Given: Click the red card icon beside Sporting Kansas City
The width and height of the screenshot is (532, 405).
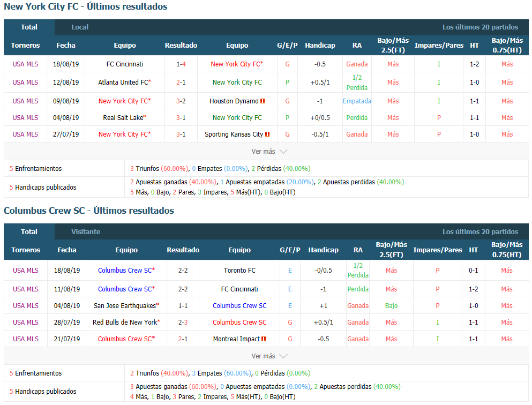Looking at the screenshot, I should point(267,134).
